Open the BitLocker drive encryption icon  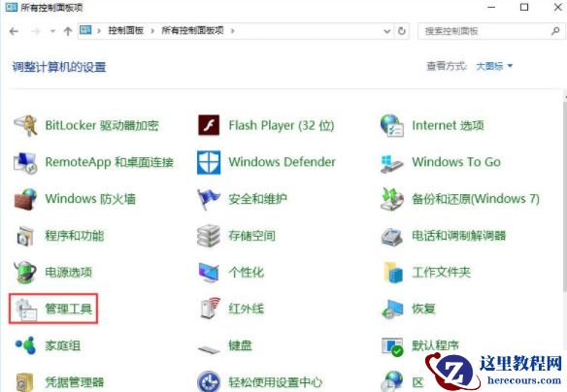point(25,125)
